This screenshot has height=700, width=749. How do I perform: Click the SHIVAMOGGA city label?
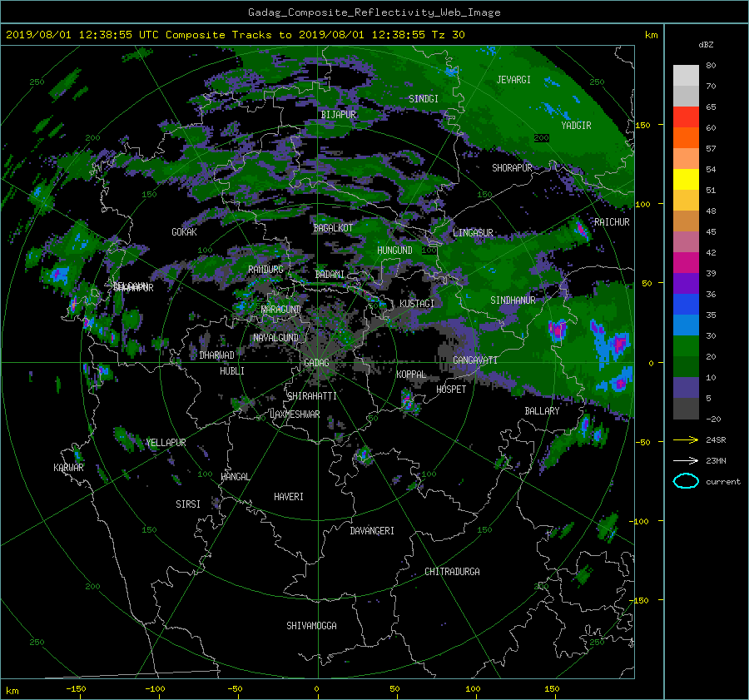pyautogui.click(x=311, y=625)
